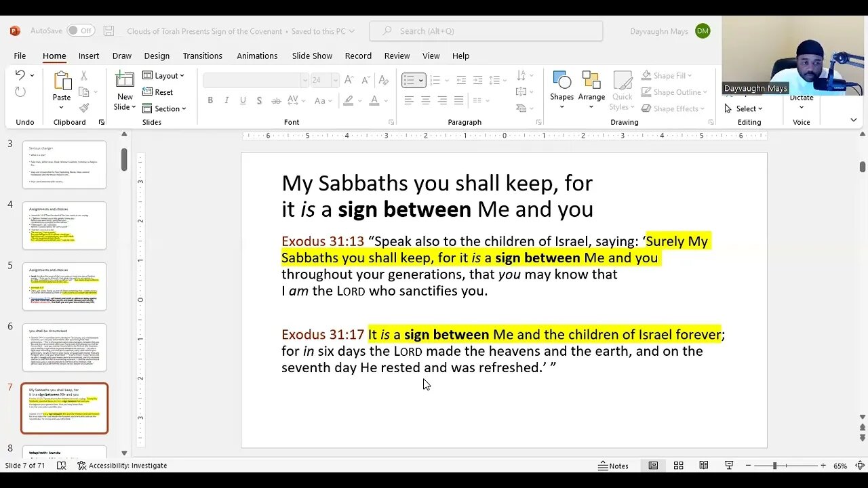
Task: Open the Transitions tab
Action: (x=203, y=56)
